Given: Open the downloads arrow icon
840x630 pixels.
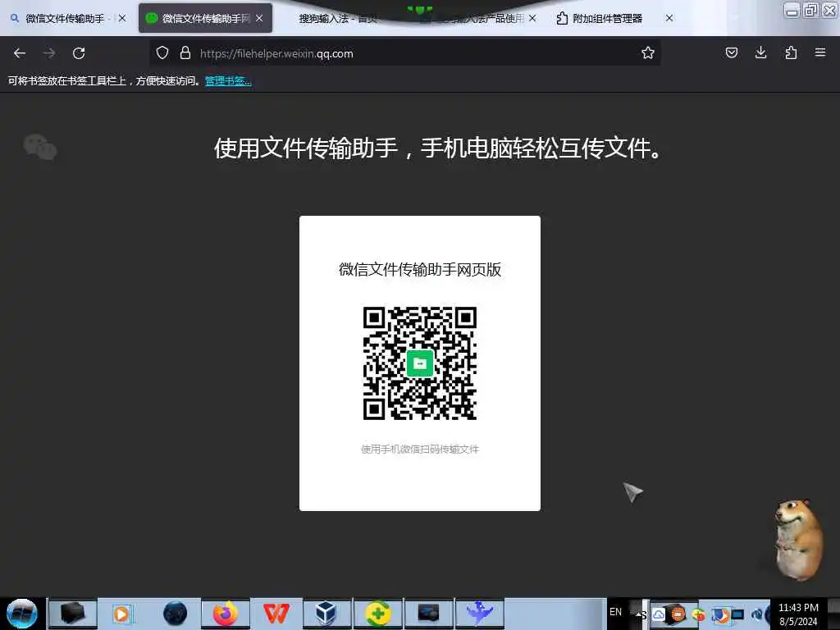Looking at the screenshot, I should coord(760,52).
